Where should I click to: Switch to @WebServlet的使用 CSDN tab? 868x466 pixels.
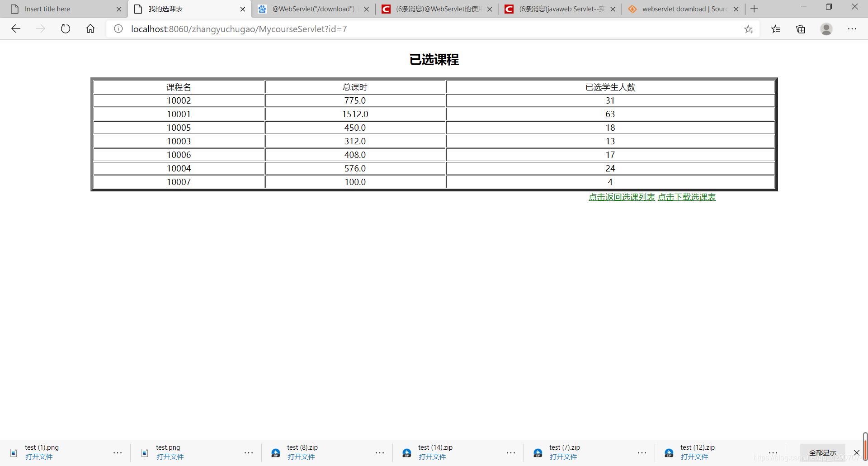point(437,9)
